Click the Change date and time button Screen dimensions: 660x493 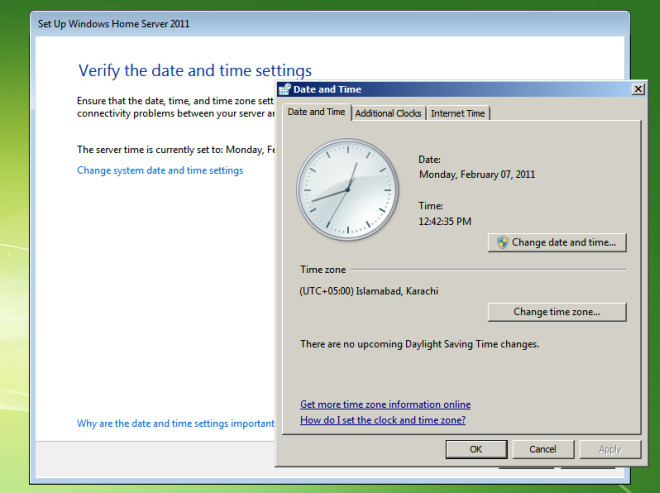pyautogui.click(x=557, y=243)
